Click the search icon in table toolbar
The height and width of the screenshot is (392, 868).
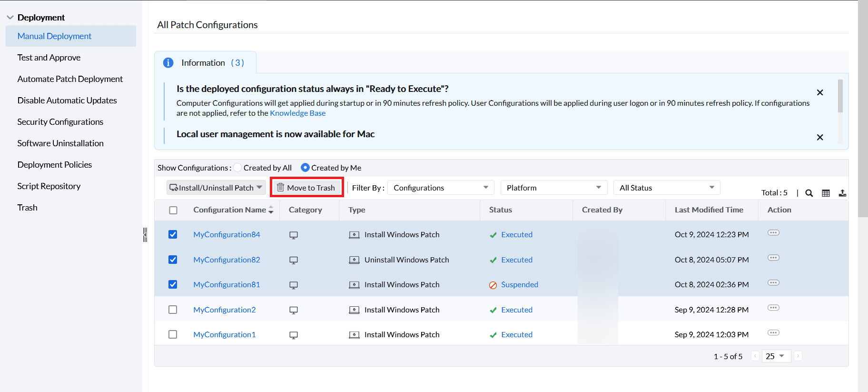pos(809,193)
